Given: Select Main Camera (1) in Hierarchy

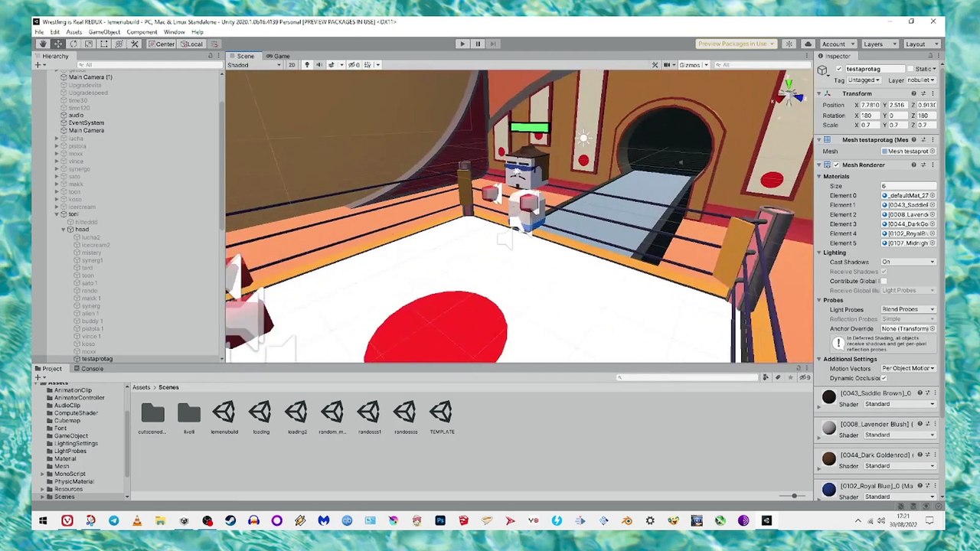Looking at the screenshot, I should click(90, 77).
